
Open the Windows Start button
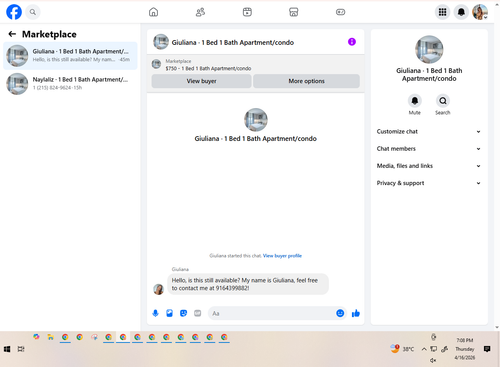pyautogui.click(x=7, y=349)
